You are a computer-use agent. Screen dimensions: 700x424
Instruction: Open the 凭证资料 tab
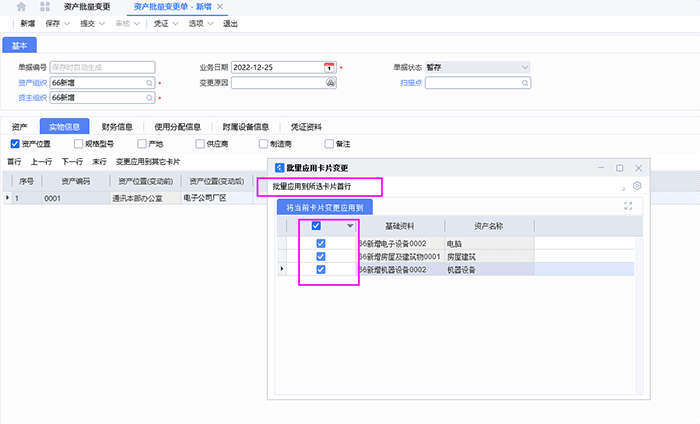306,127
